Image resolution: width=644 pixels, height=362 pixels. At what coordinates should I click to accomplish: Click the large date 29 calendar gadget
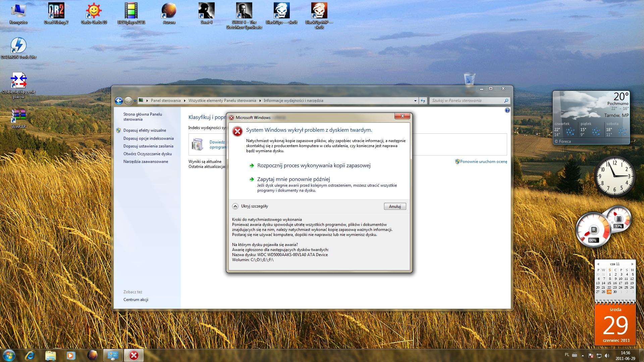615,324
